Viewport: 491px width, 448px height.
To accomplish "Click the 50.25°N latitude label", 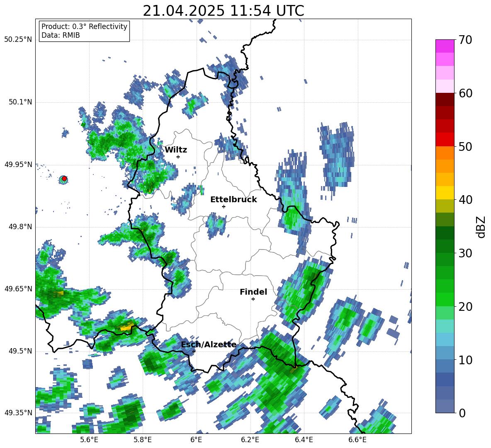I will tap(18, 40).
